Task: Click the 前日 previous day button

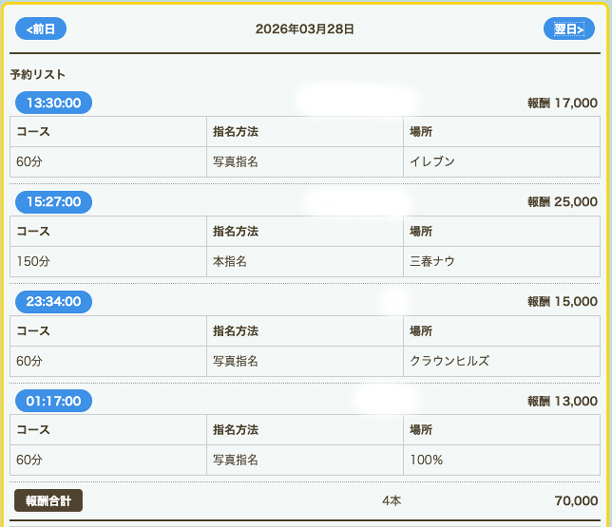Action: [x=40, y=29]
